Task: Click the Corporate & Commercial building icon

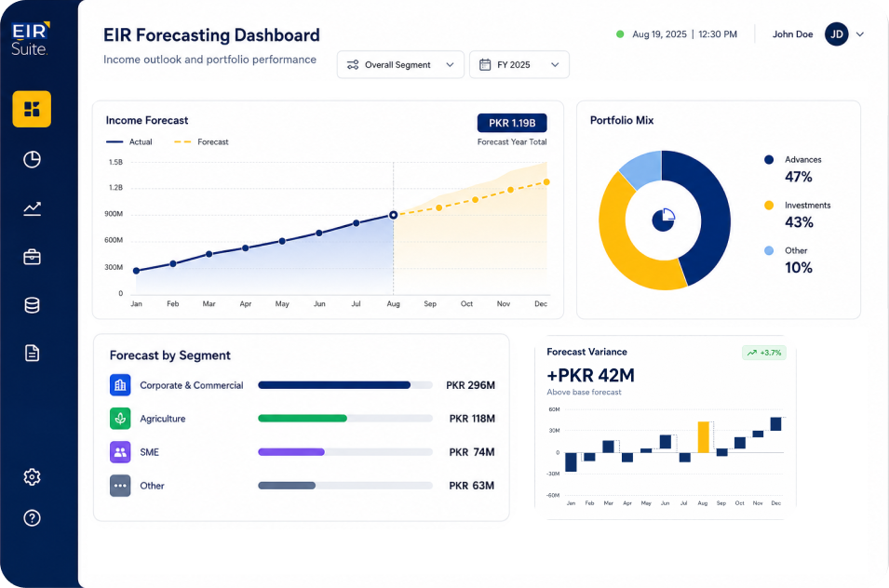Action: click(120, 385)
